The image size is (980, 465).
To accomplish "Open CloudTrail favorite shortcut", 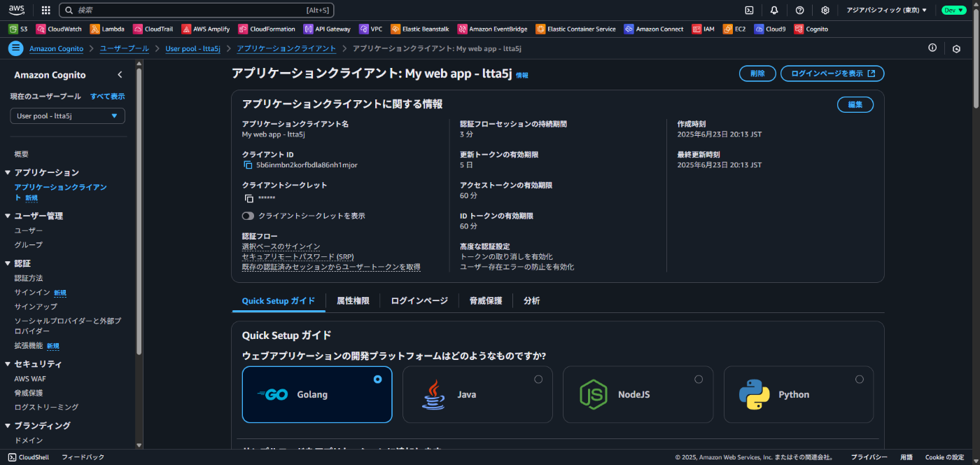I will pos(153,29).
